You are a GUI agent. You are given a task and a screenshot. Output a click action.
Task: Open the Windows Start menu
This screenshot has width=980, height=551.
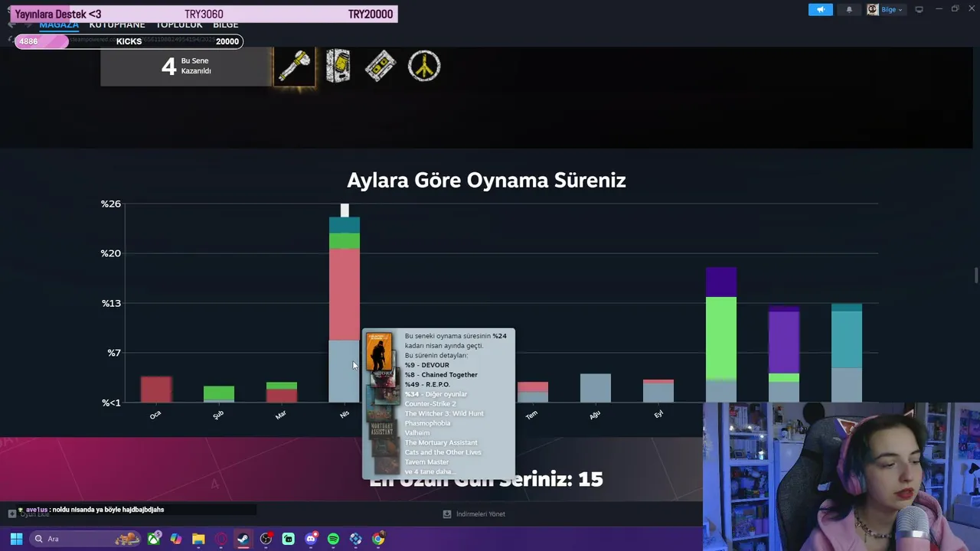(16, 539)
